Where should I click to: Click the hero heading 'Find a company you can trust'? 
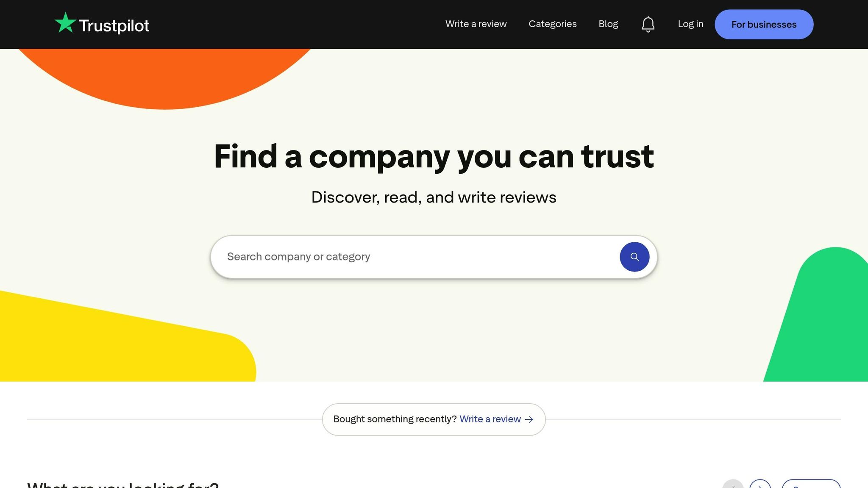434,157
